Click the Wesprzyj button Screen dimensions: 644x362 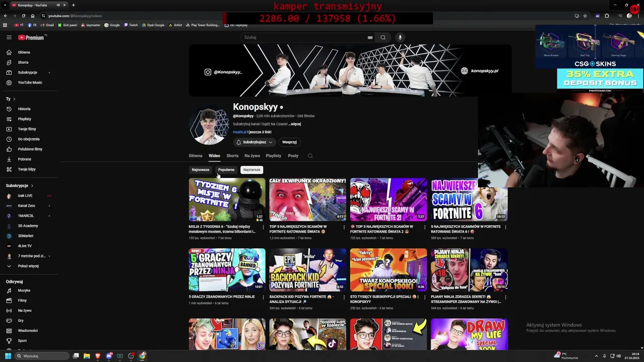point(289,142)
